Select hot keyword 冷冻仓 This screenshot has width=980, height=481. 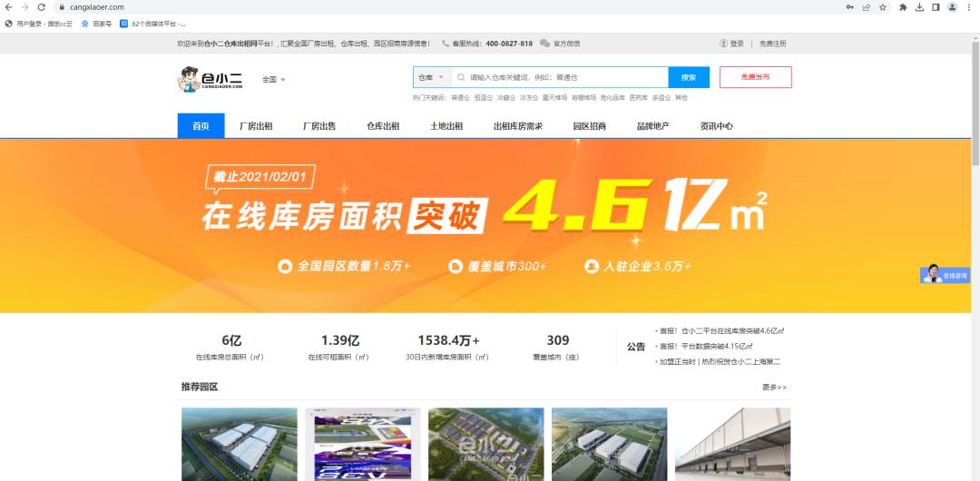click(528, 98)
